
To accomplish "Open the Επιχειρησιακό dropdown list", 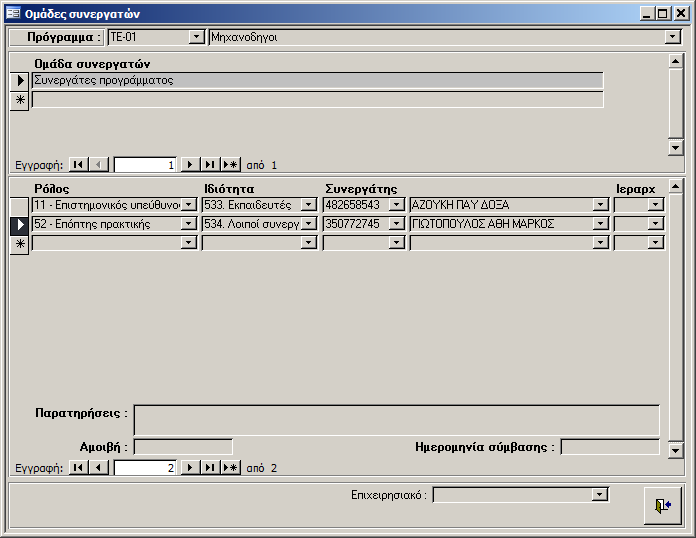I will pyautogui.click(x=600, y=494).
